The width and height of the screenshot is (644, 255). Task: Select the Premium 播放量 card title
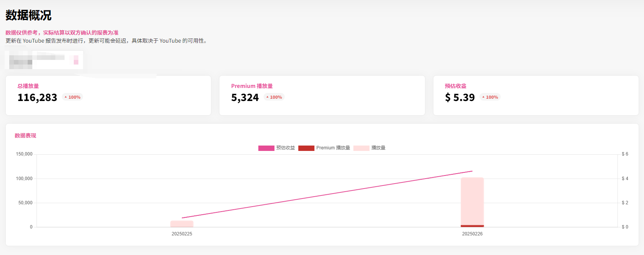pyautogui.click(x=252, y=86)
